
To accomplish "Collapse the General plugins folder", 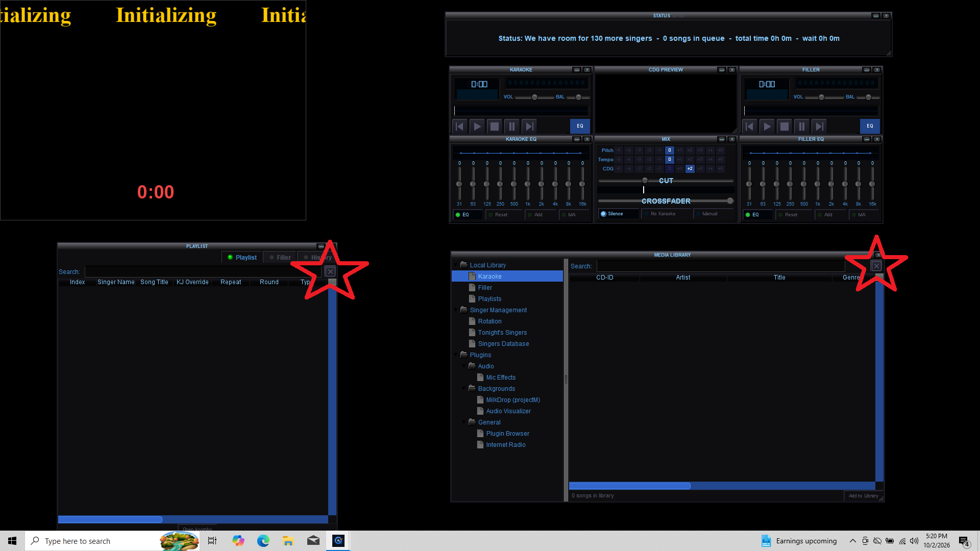I will pyautogui.click(x=464, y=422).
